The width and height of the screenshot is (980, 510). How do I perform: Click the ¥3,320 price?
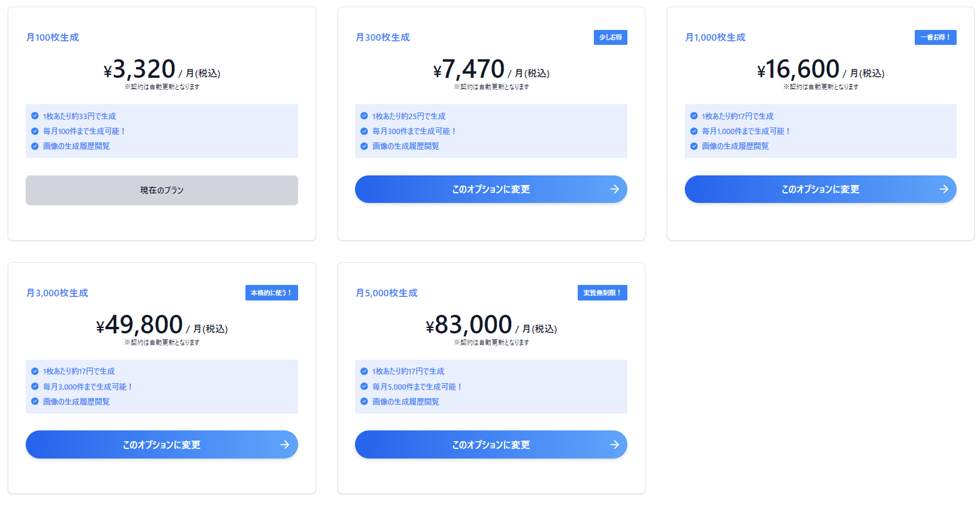pyautogui.click(x=139, y=69)
